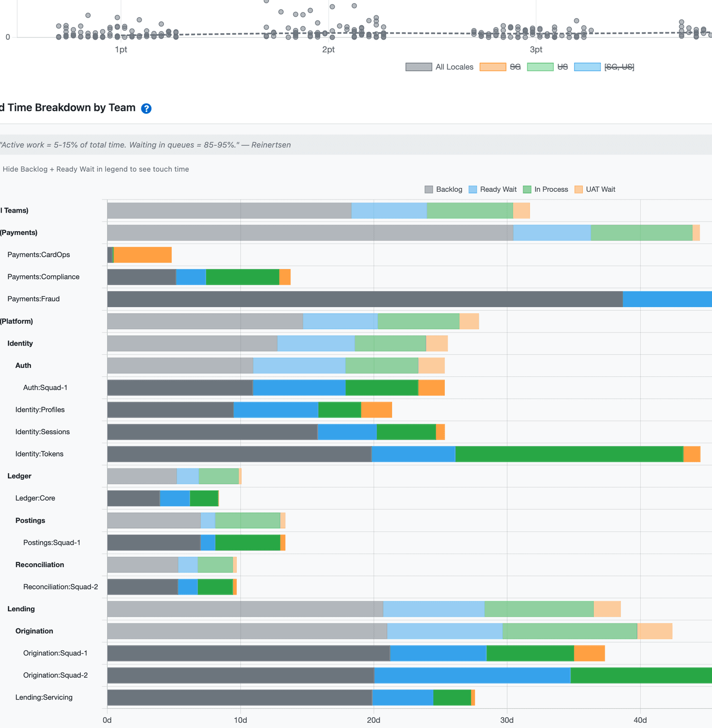Image resolution: width=712 pixels, height=728 pixels.
Task: Collapse the Lending team group
Action: 21,609
